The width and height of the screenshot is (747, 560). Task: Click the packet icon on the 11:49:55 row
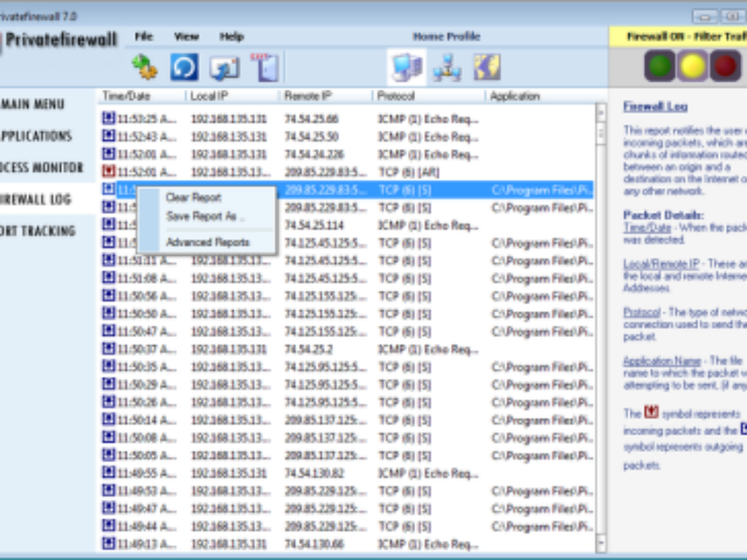coord(109,472)
